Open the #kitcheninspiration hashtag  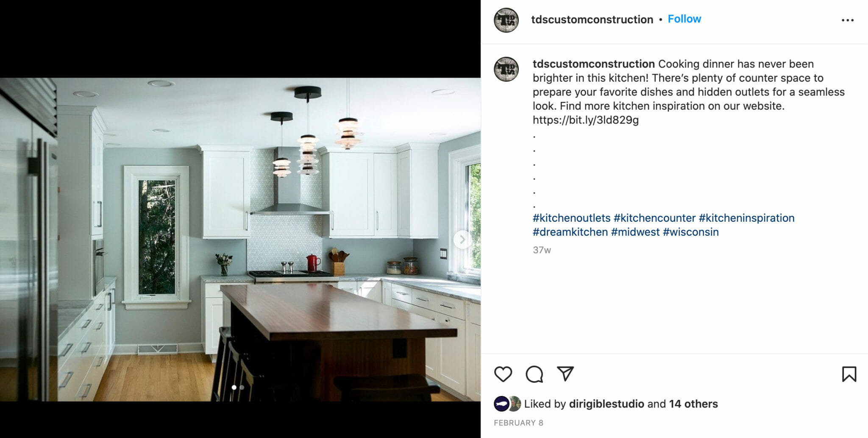(x=746, y=218)
